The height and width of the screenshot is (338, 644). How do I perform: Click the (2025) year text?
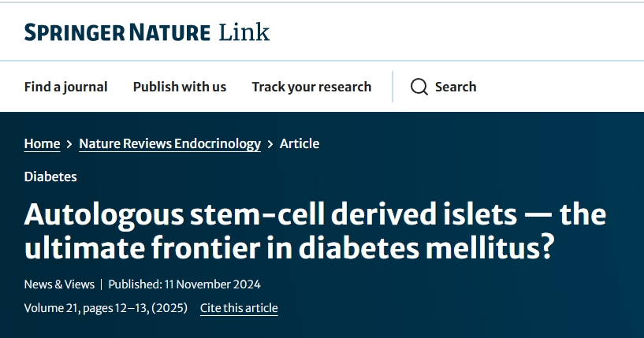point(169,308)
